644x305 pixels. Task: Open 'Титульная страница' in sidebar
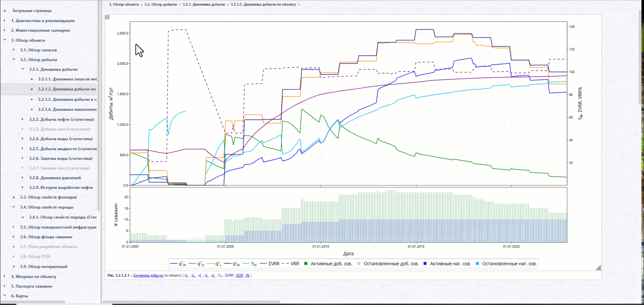coord(32,11)
